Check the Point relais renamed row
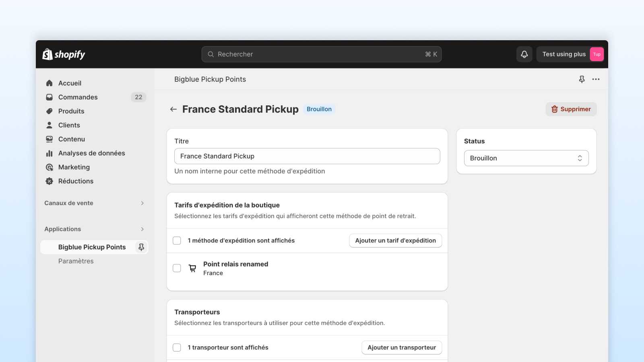The height and width of the screenshot is (362, 644). (x=177, y=268)
